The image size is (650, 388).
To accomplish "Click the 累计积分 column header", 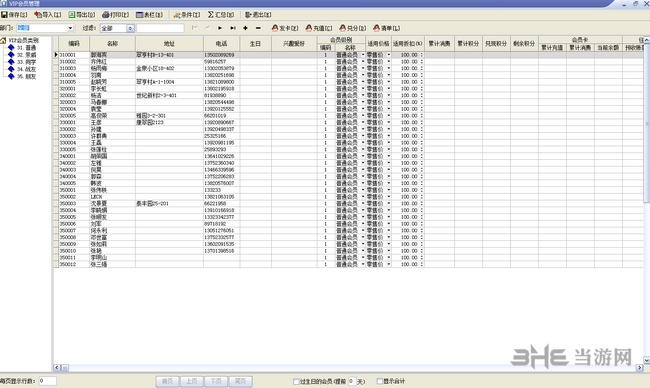I will pos(468,44).
